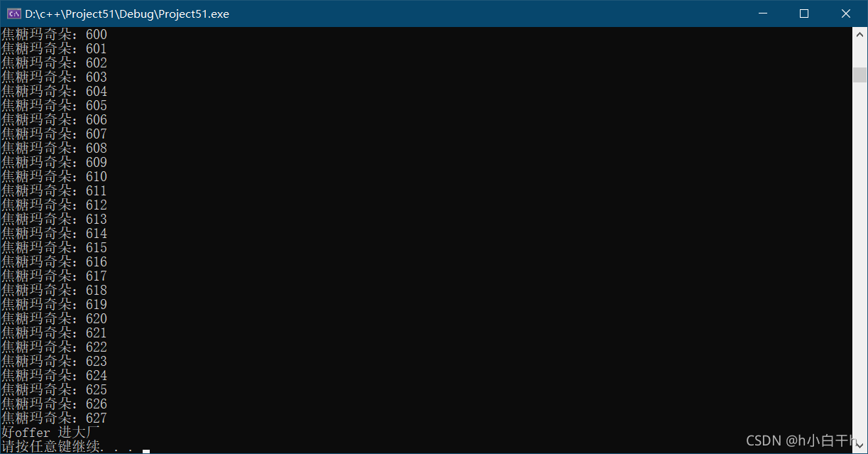
Task: Click the line '焦糖玛奇朵: 607'
Action: click(54, 134)
